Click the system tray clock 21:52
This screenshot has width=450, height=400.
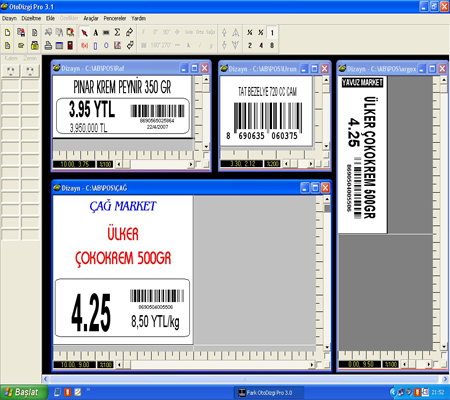coord(438,392)
